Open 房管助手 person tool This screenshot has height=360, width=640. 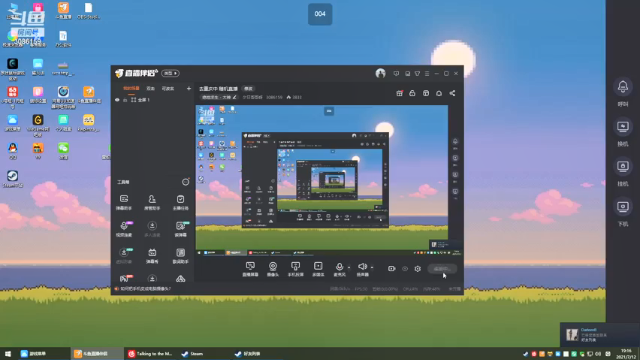click(x=152, y=202)
